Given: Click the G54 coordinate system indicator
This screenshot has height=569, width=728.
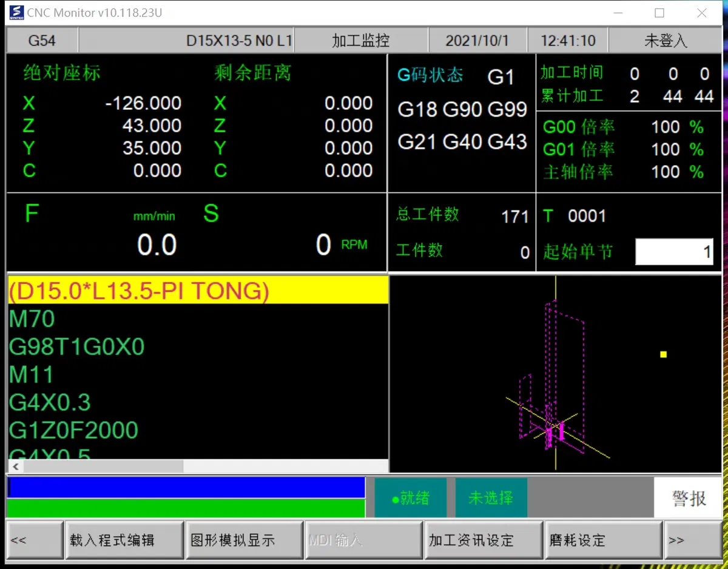Looking at the screenshot, I should [x=42, y=41].
